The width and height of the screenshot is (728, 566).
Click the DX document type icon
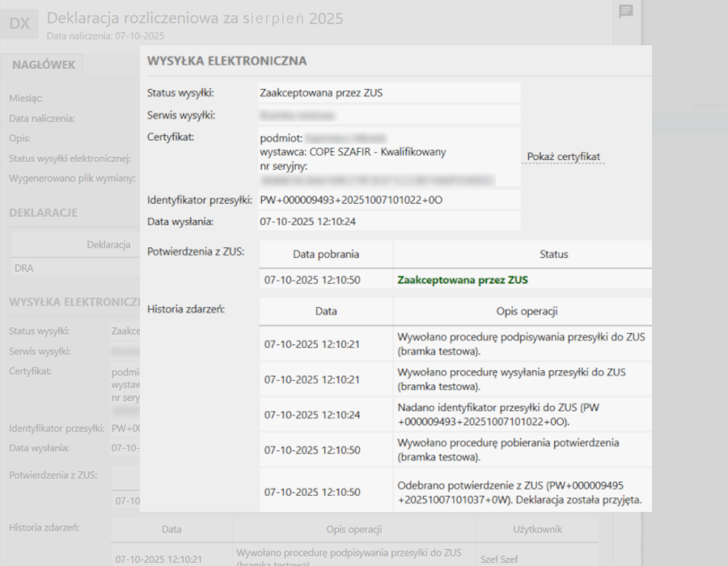(19, 24)
